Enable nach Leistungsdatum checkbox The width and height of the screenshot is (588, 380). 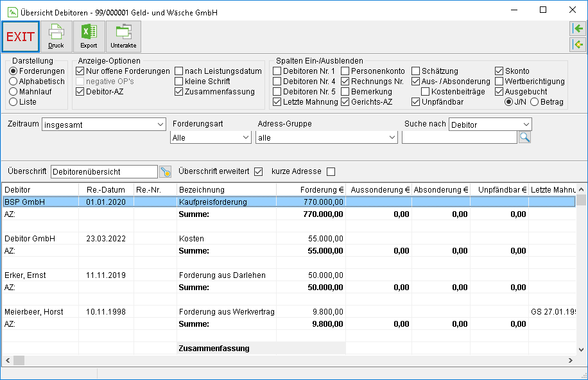[x=179, y=71]
